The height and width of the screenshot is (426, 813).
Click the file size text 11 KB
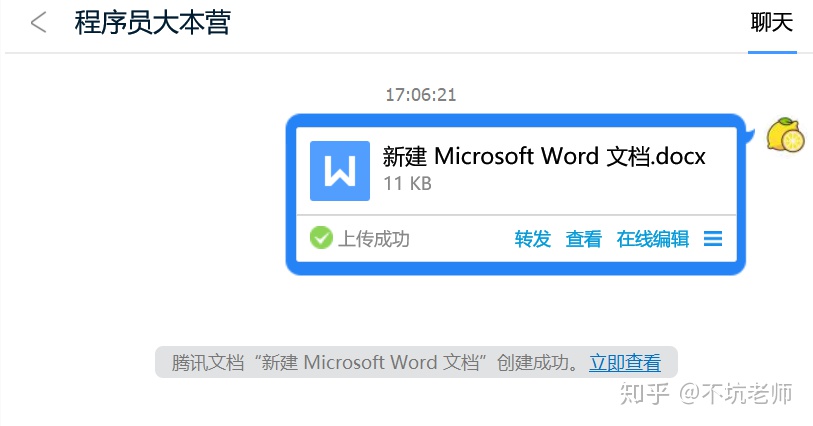408,183
